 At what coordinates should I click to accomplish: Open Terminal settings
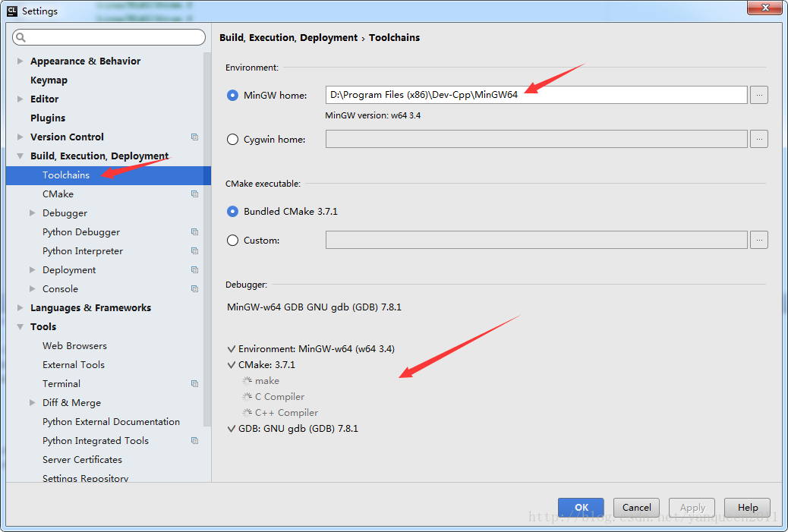pos(61,384)
